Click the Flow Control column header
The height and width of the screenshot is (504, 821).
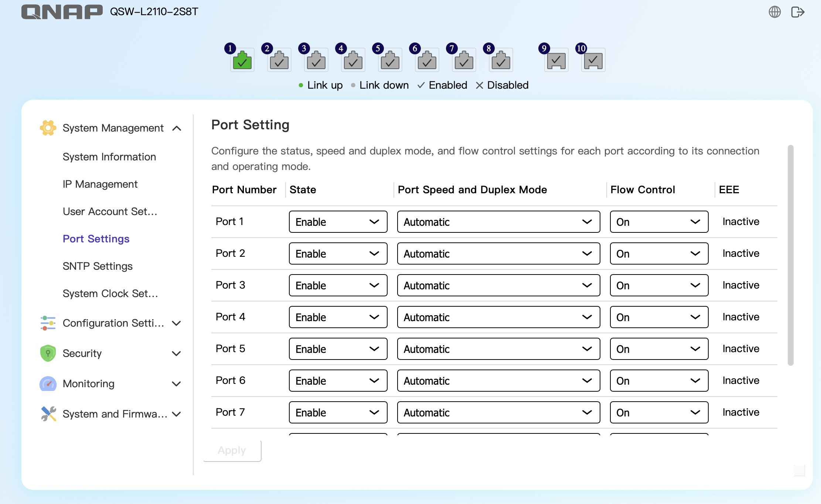[x=643, y=190]
